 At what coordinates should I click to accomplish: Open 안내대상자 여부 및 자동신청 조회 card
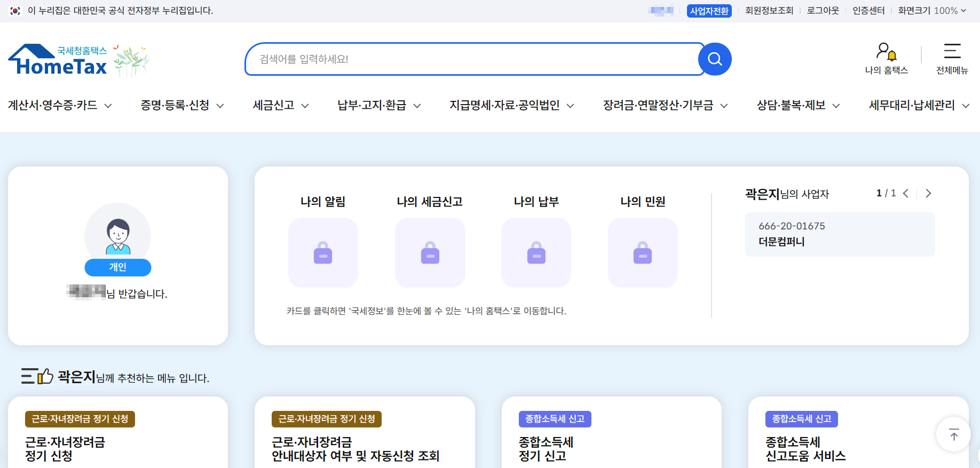pos(365,432)
